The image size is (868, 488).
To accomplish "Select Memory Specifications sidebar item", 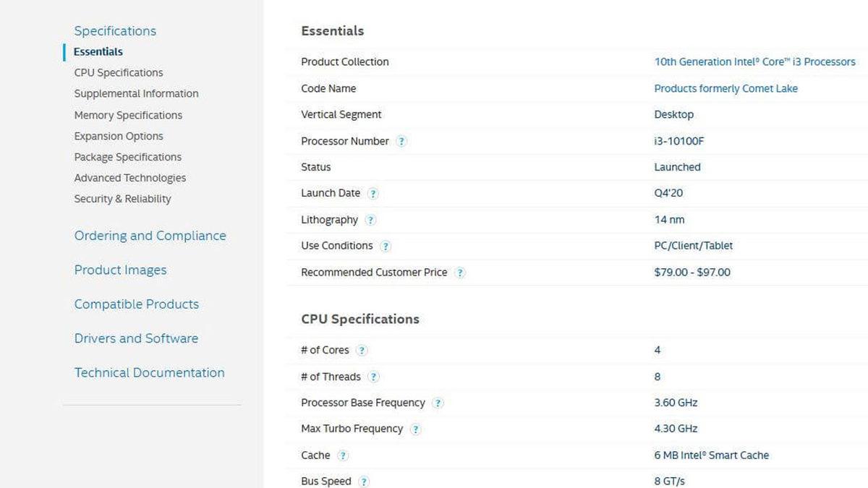I will [x=128, y=115].
